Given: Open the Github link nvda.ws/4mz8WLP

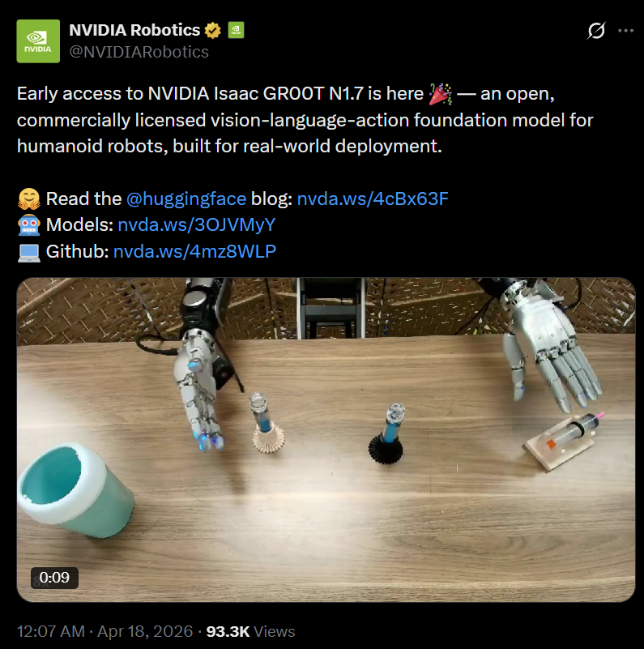Looking at the screenshot, I should 194,252.
